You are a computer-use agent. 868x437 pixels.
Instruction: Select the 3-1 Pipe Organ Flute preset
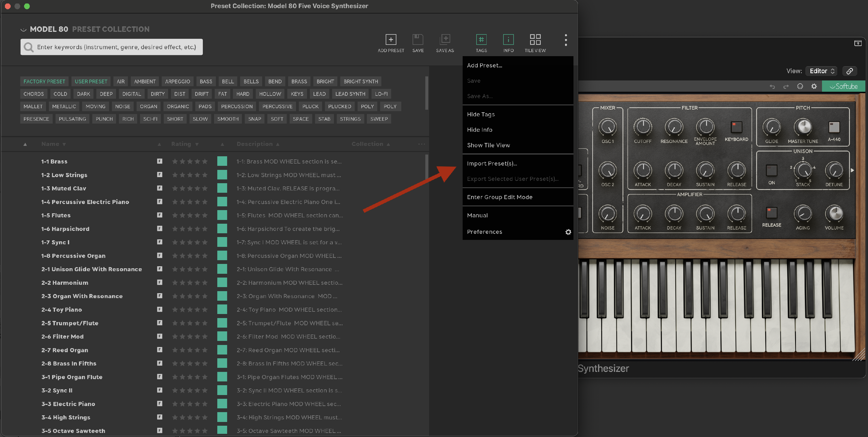coord(72,377)
